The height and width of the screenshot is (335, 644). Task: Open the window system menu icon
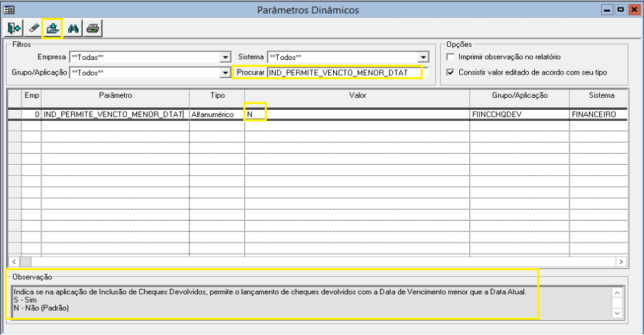[x=9, y=10]
